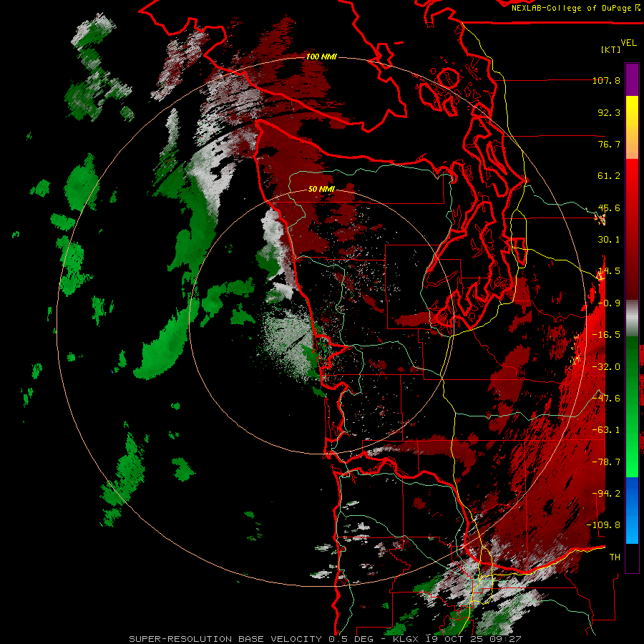Screen dimensions: 644x644
Task: Click the -32.0 velocity scale value
Action: (x=606, y=367)
